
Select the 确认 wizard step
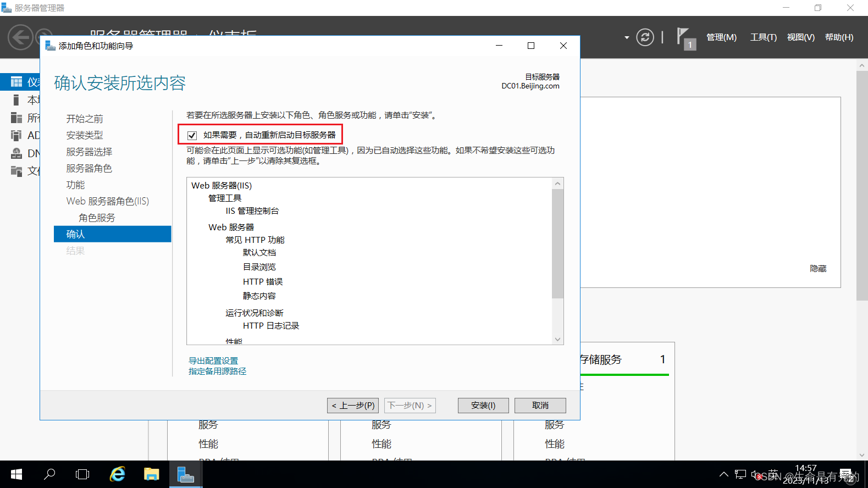click(x=113, y=234)
